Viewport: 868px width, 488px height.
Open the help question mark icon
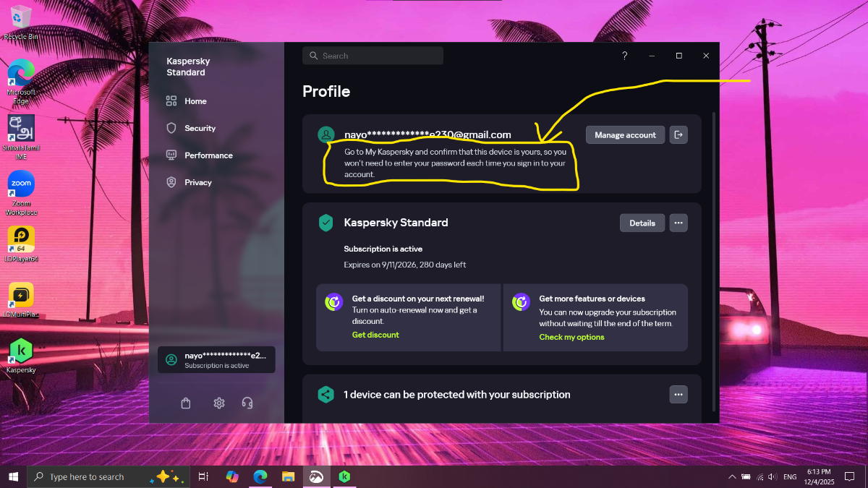coord(625,56)
